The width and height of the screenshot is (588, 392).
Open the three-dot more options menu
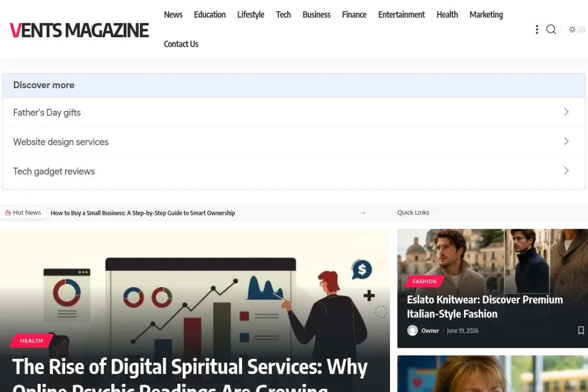(x=537, y=29)
